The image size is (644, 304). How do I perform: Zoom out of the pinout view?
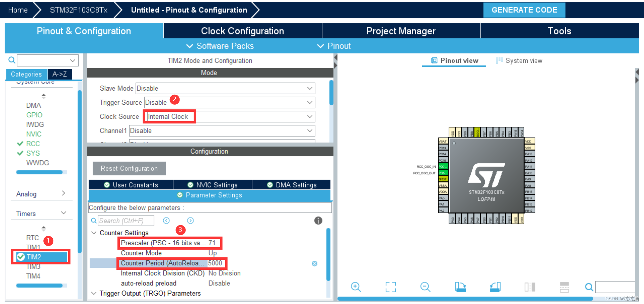[x=425, y=287]
